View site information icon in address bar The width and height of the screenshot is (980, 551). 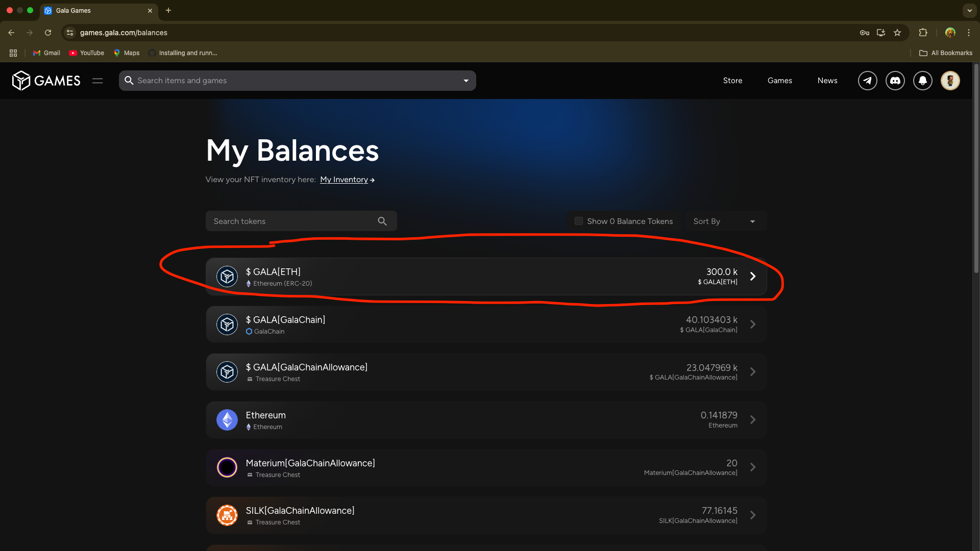click(x=70, y=33)
